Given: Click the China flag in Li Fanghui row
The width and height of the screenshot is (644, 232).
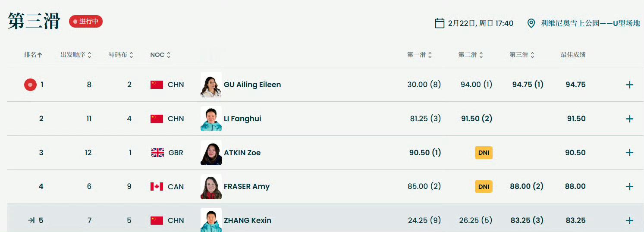Looking at the screenshot, I should [157, 119].
